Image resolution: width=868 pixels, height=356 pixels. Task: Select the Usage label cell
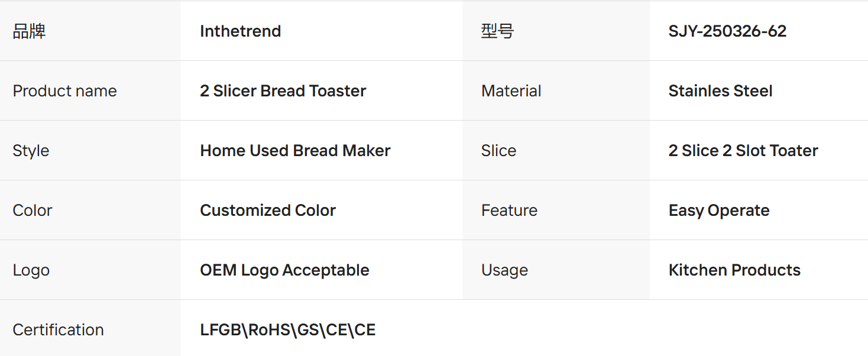(x=504, y=270)
